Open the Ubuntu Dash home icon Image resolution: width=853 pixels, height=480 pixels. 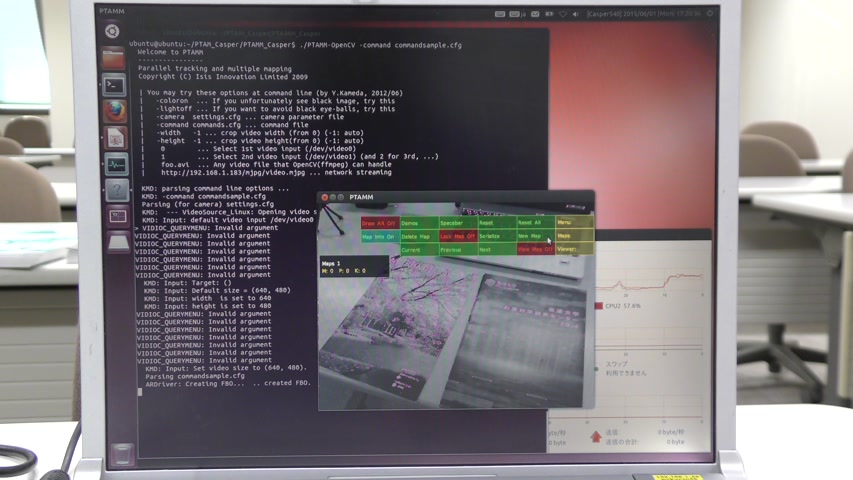click(x=112, y=31)
